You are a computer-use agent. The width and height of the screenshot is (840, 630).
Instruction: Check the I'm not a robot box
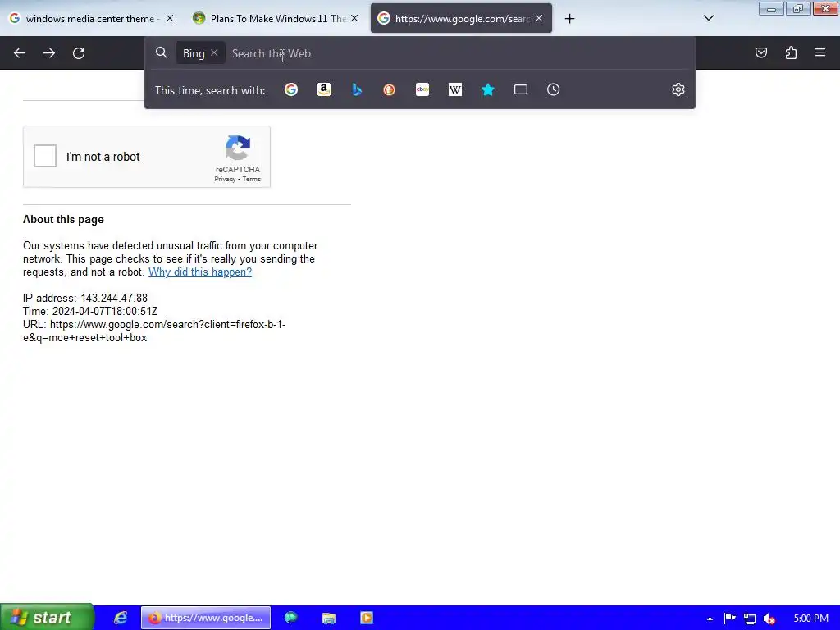coord(45,156)
